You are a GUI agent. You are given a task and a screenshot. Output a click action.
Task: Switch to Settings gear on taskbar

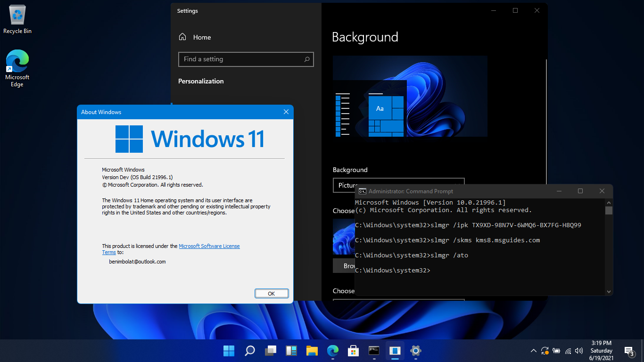click(x=415, y=351)
